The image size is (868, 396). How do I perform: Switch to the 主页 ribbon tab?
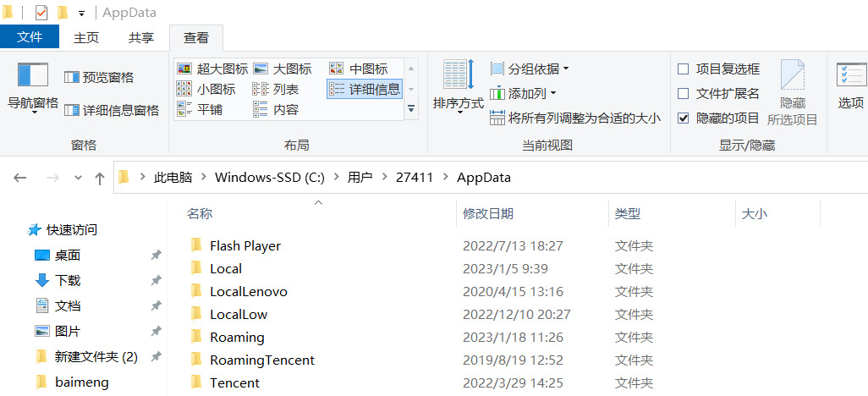86,38
